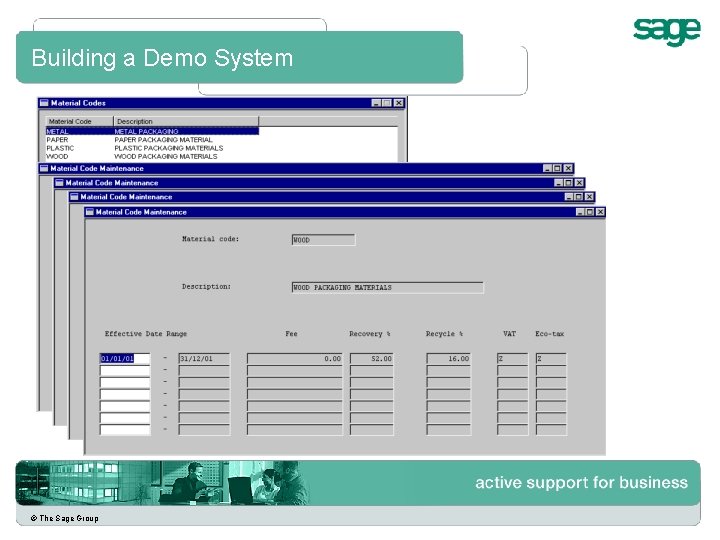Click the end date field 31/12/01
720x540 pixels.
click(x=204, y=359)
